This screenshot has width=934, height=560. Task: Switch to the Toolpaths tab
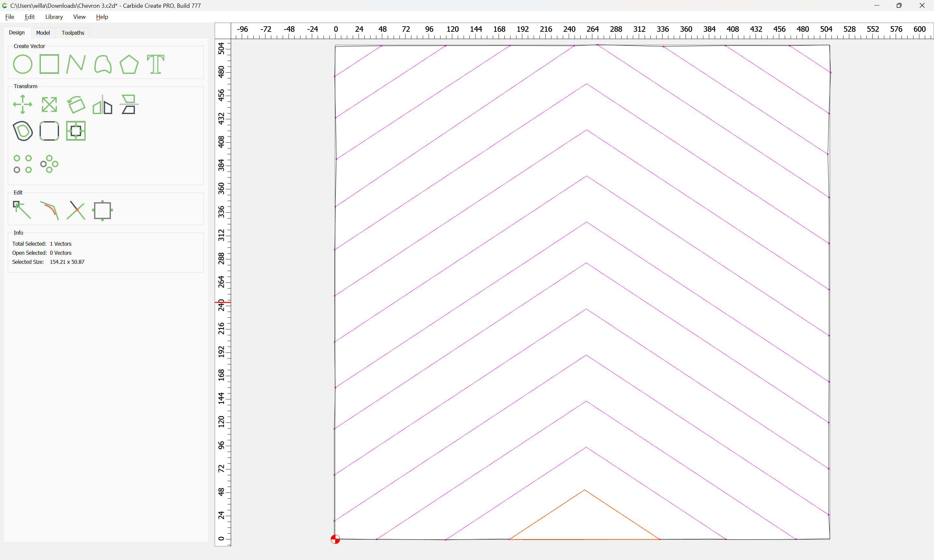click(73, 33)
